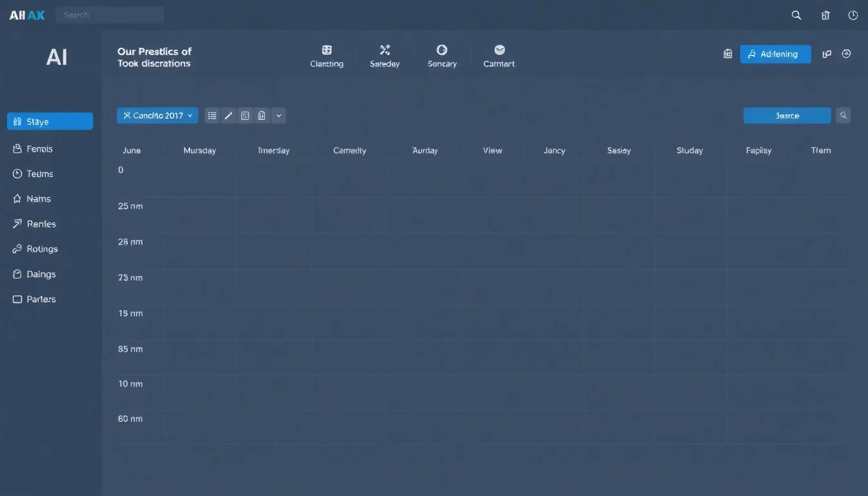This screenshot has height=496, width=868.
Task: Select Stäye in the sidebar
Action: tap(50, 121)
